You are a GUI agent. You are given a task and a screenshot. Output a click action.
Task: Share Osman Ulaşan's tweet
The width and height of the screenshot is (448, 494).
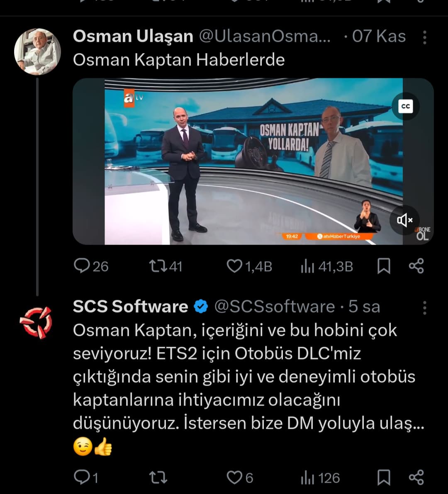point(416,266)
